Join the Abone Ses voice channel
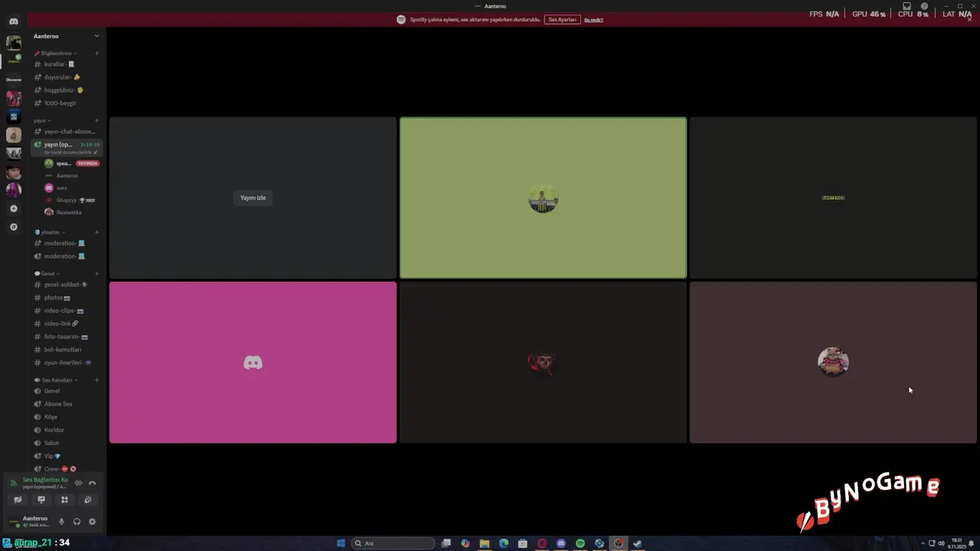The width and height of the screenshot is (980, 551). point(67,404)
